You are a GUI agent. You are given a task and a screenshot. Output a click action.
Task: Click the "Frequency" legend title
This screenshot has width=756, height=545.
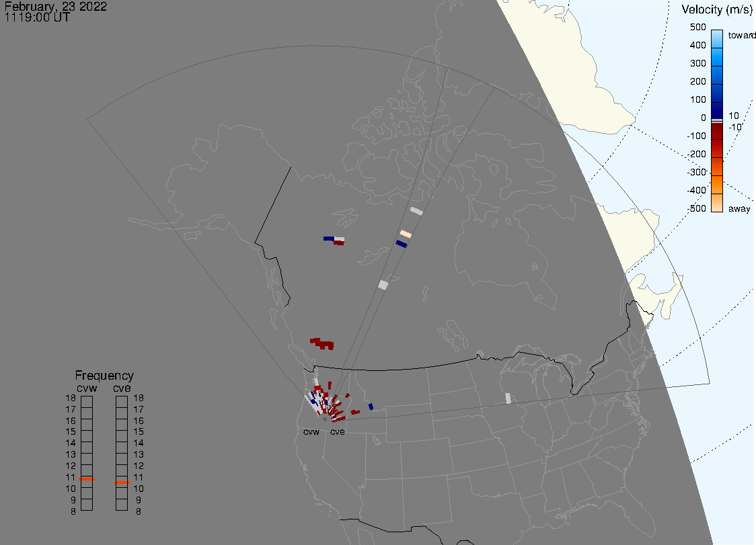104,376
